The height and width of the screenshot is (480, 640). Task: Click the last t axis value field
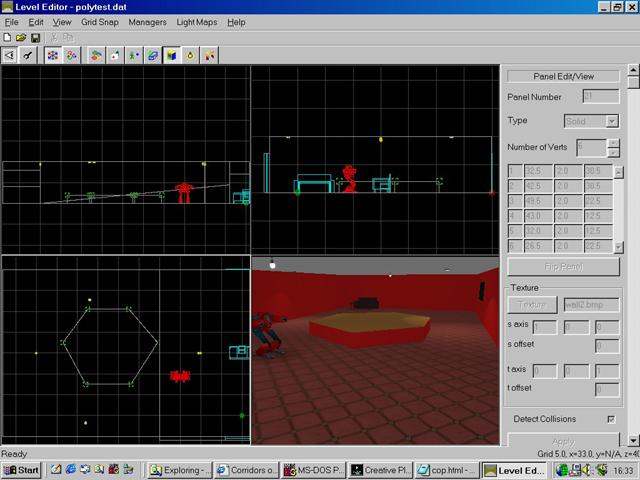607,371
